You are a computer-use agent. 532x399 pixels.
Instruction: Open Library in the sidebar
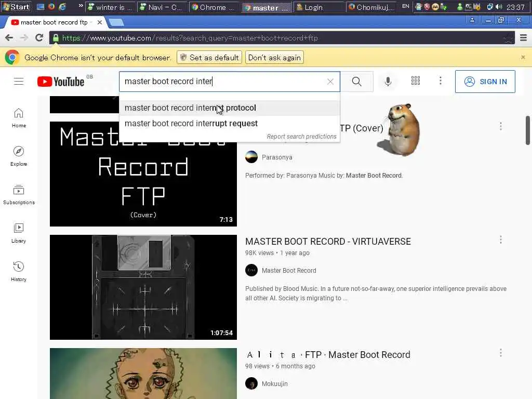click(19, 233)
